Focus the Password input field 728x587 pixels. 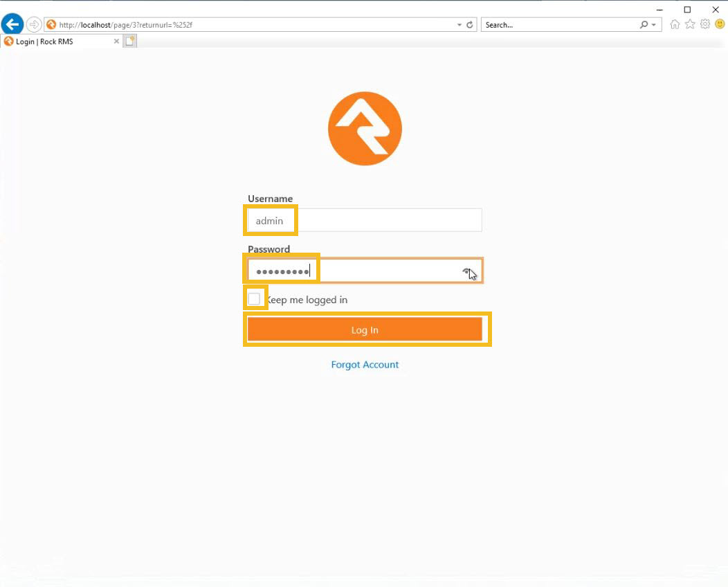click(x=365, y=271)
